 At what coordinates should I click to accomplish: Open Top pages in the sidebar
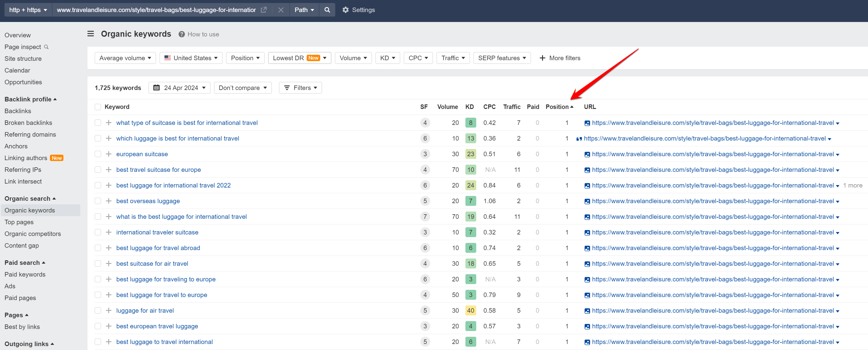point(19,222)
